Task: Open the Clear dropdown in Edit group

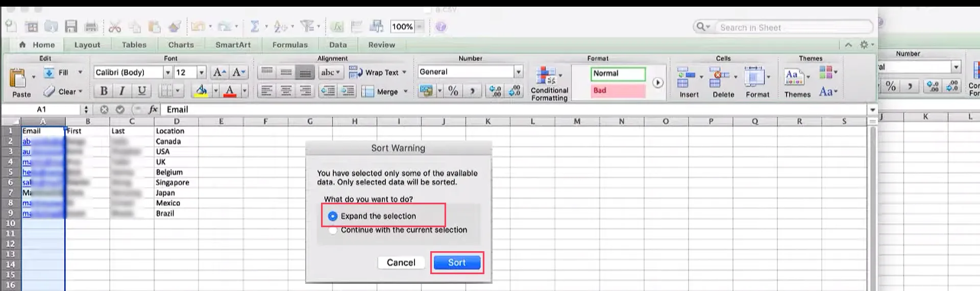Action: coord(80,91)
